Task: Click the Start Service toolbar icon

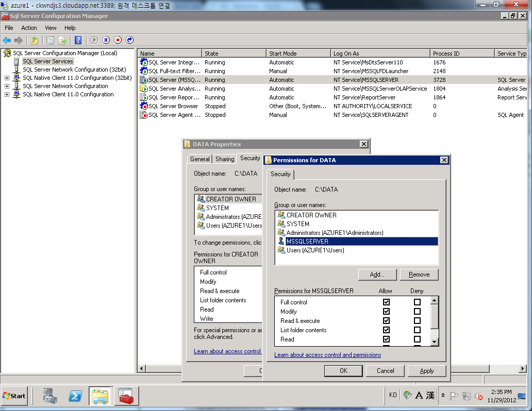Action: (94, 40)
